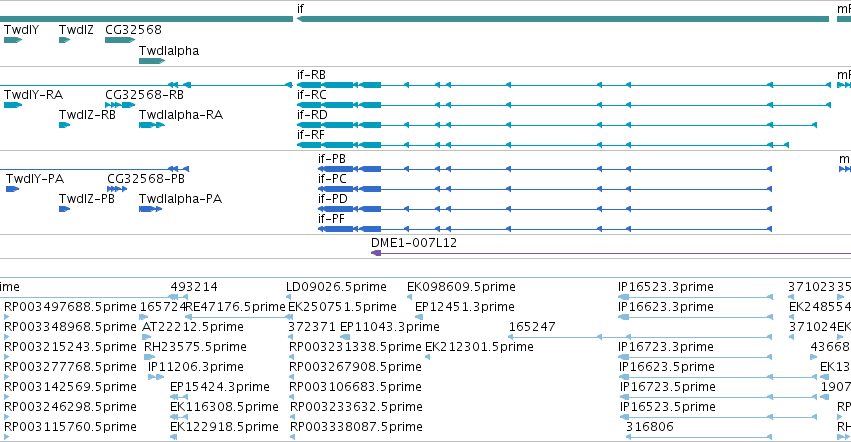Click the DME1-007L12 feature label
Viewport: 851px width, 442px height.
click(414, 243)
